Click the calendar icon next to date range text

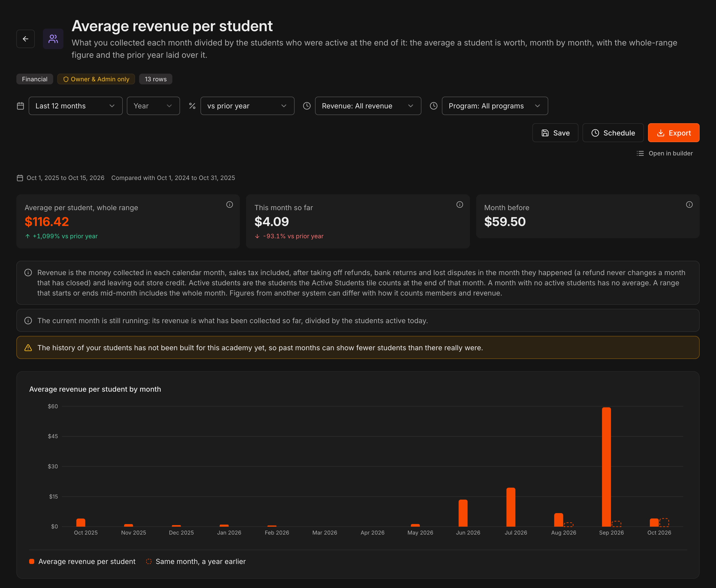[x=20, y=178]
